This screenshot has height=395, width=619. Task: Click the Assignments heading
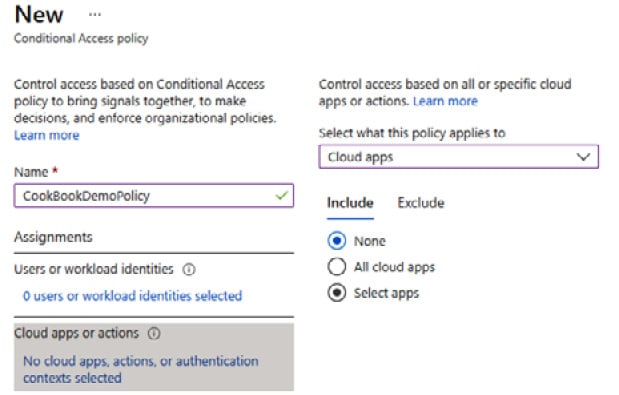(x=53, y=237)
